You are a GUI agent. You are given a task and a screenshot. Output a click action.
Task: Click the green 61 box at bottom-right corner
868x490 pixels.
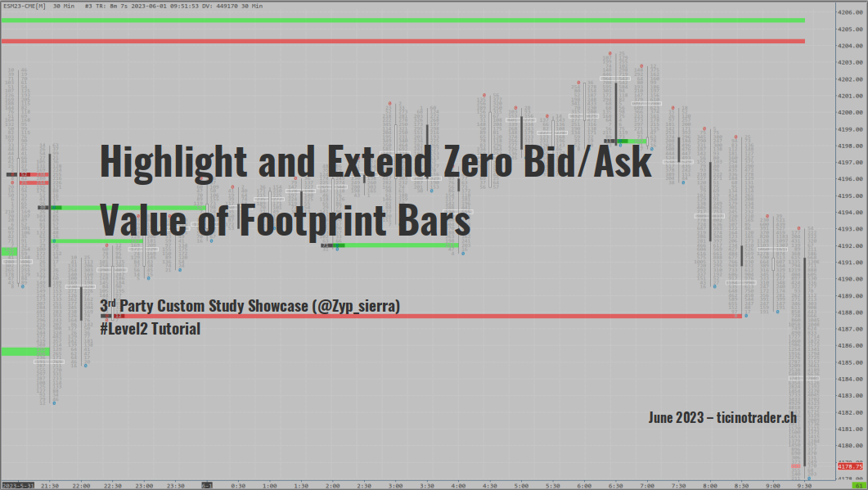pos(860,486)
